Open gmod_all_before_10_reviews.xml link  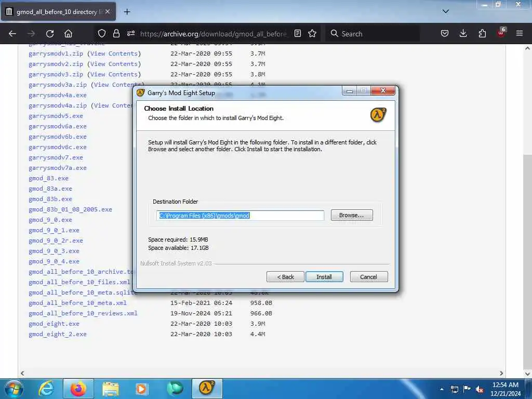pyautogui.click(x=83, y=313)
